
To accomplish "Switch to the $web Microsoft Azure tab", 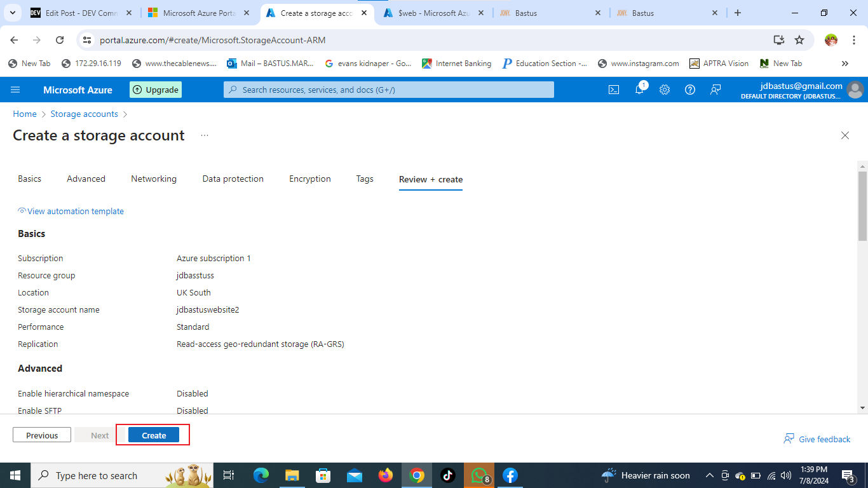I will pos(435,13).
